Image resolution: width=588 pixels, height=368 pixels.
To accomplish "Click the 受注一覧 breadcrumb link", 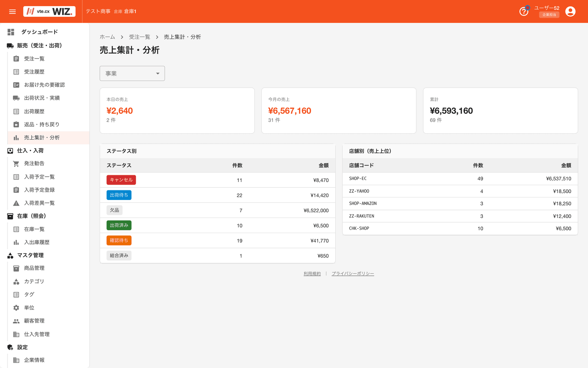I will 139,37.
